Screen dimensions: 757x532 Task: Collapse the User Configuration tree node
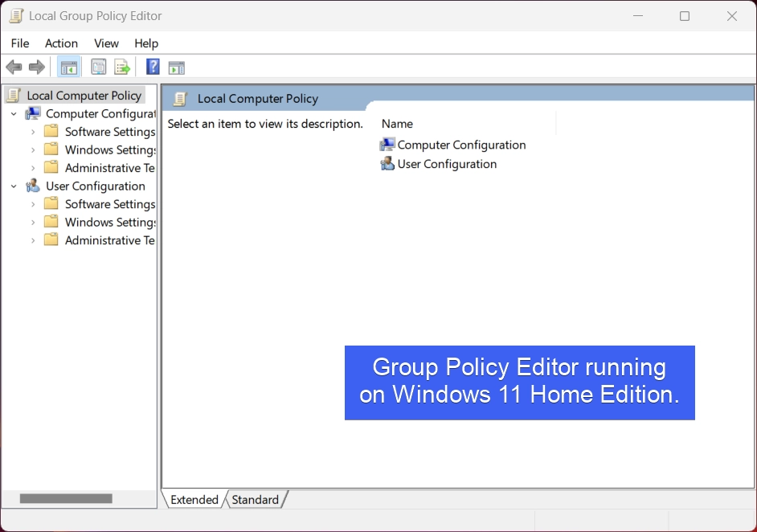[x=14, y=186]
